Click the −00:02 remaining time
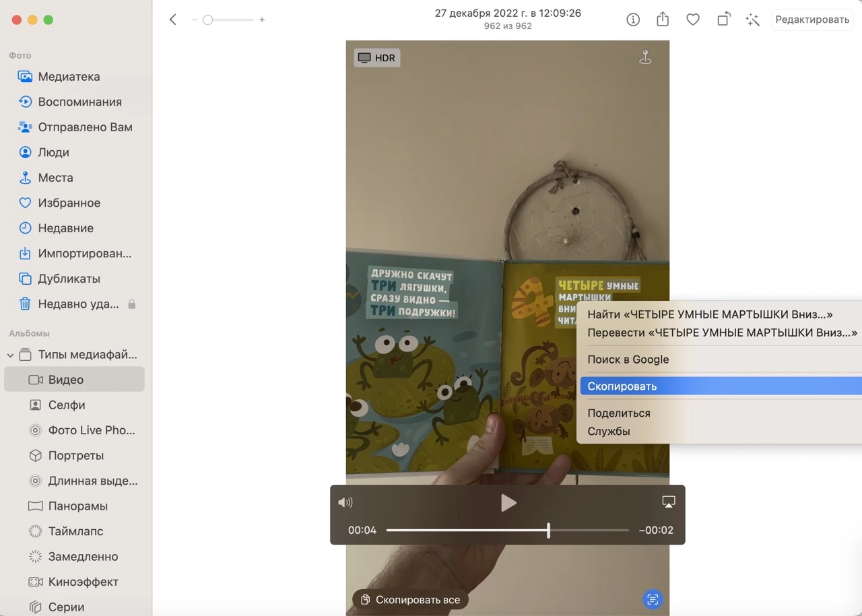This screenshot has width=862, height=616. [x=656, y=531]
